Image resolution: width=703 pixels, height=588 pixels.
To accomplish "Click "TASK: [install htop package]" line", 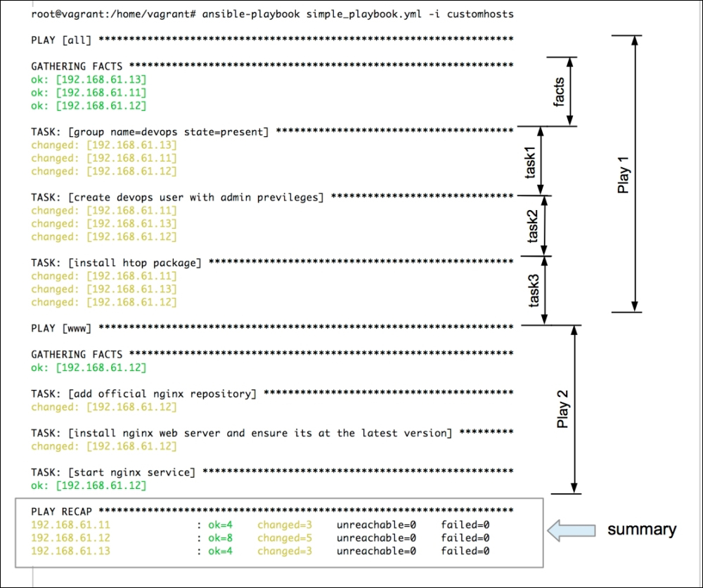I will 116,263.
